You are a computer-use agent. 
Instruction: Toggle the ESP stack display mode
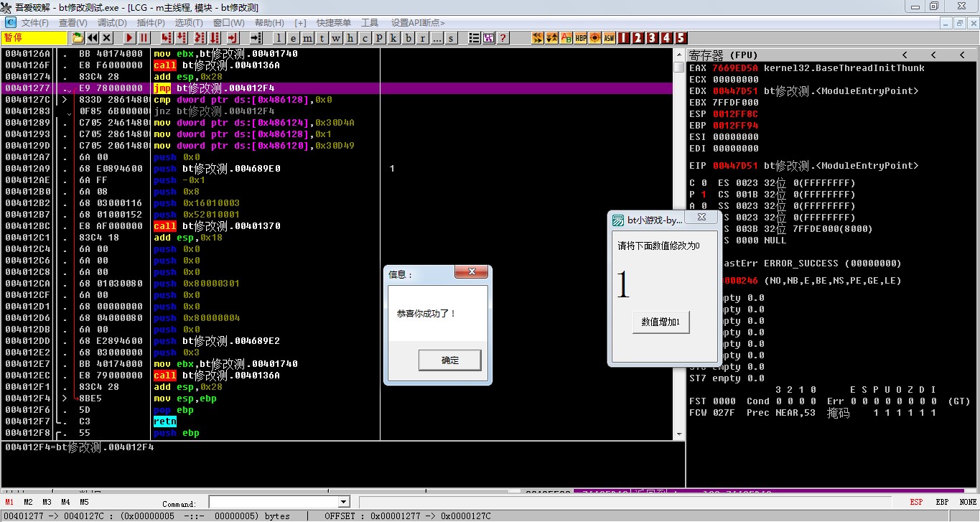[x=916, y=502]
